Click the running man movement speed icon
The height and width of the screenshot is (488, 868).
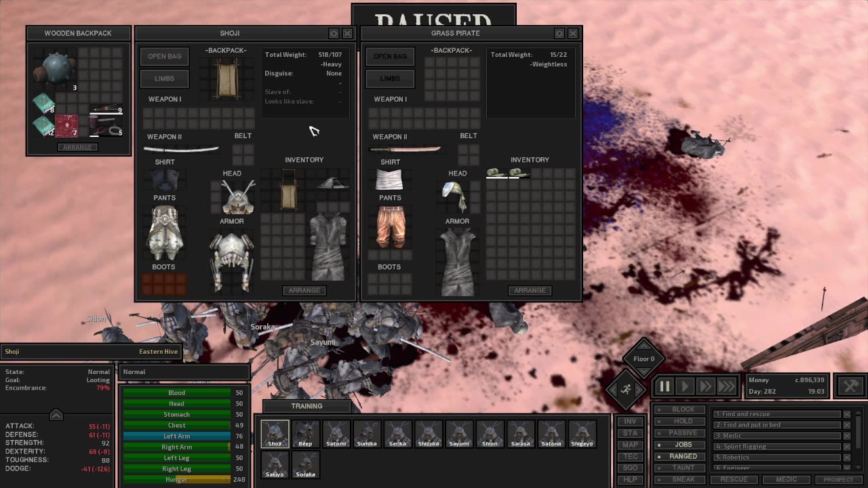pos(627,388)
